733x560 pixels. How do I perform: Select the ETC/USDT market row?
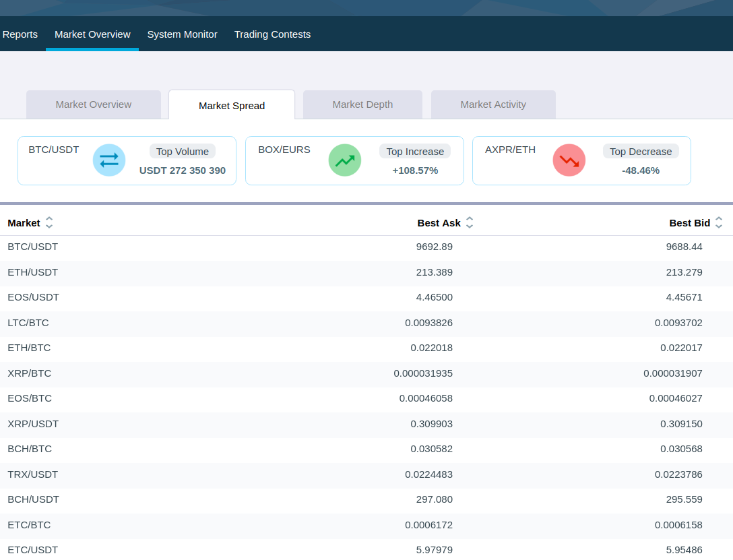click(x=366, y=550)
